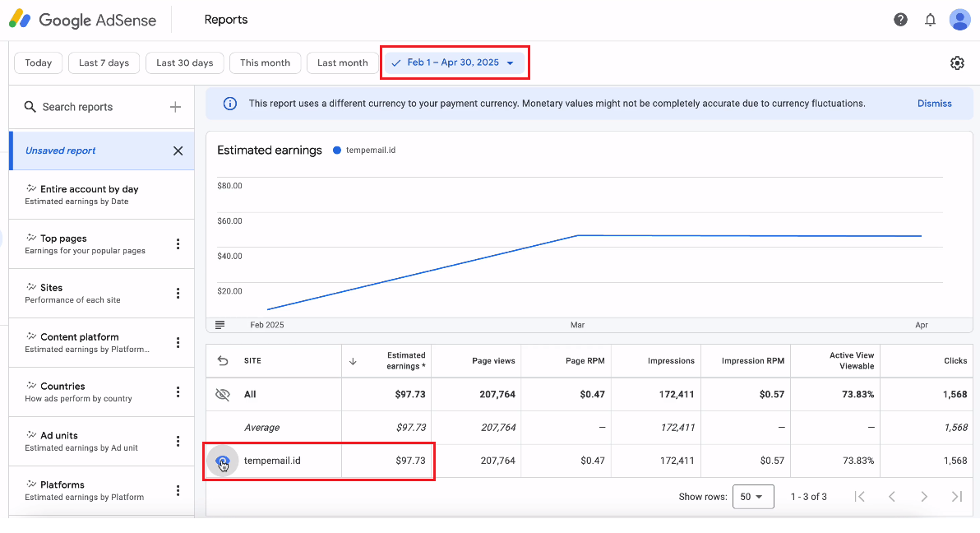The width and height of the screenshot is (980, 533).
Task: Sort by Clicks column header
Action: click(955, 361)
